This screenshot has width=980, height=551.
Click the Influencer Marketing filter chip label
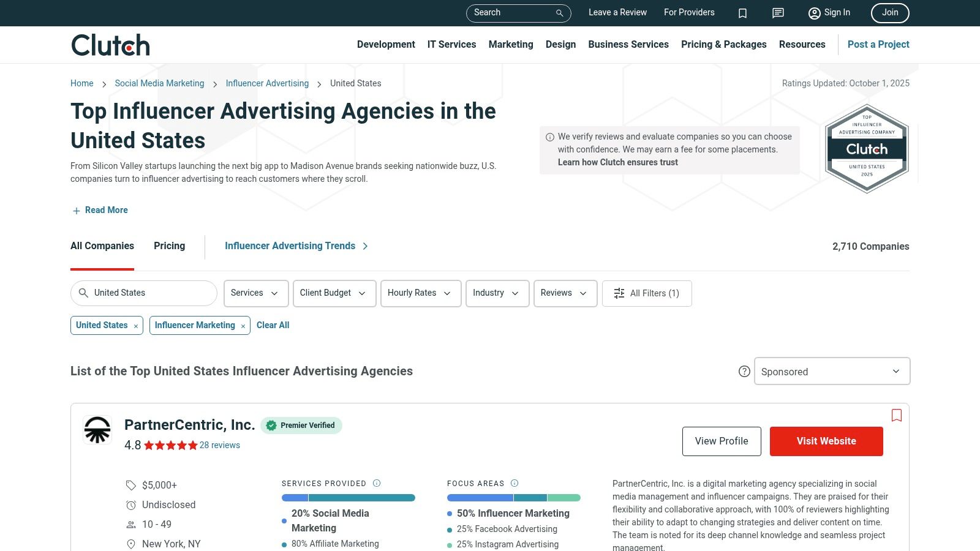click(195, 325)
